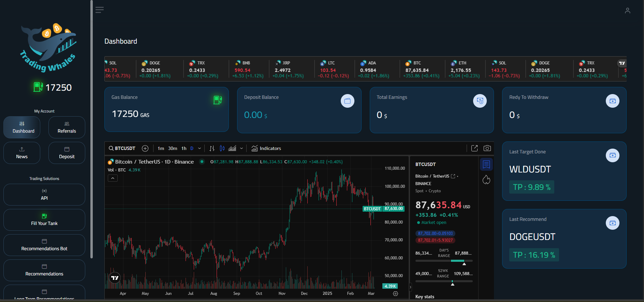Take a chart snapshot with camera icon
644x302 pixels.
click(487, 148)
